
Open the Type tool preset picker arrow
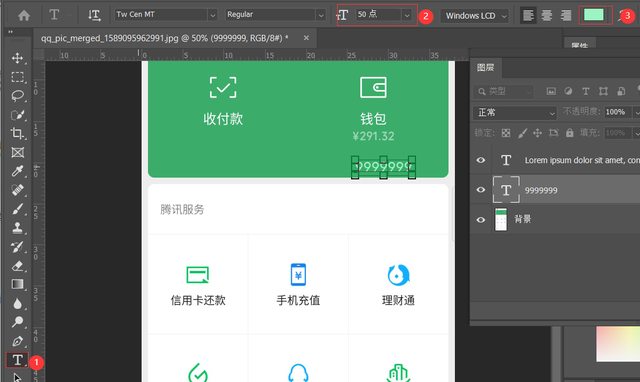coord(69,16)
